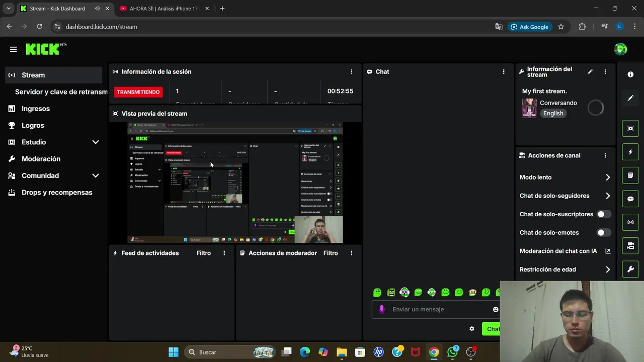The image size is (644, 362).
Task: Click the pencil icon in right sidebar
Action: (630, 98)
